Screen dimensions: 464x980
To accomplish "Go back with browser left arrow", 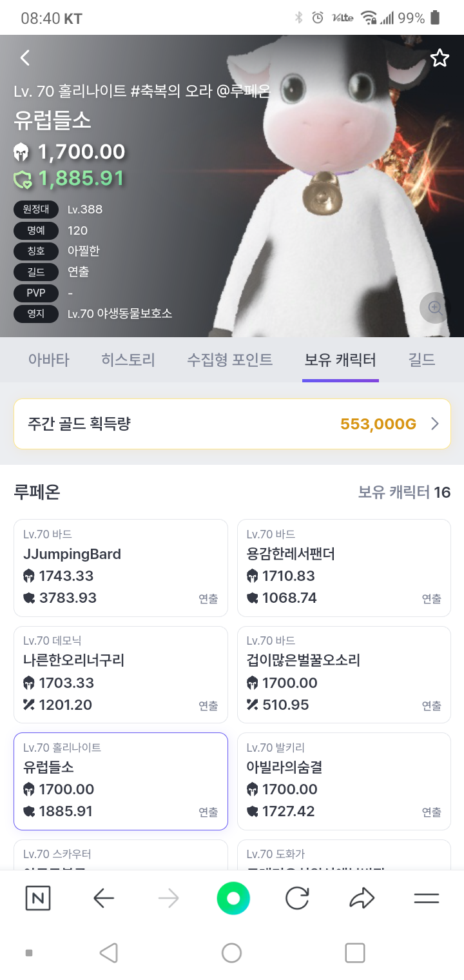I will [104, 898].
